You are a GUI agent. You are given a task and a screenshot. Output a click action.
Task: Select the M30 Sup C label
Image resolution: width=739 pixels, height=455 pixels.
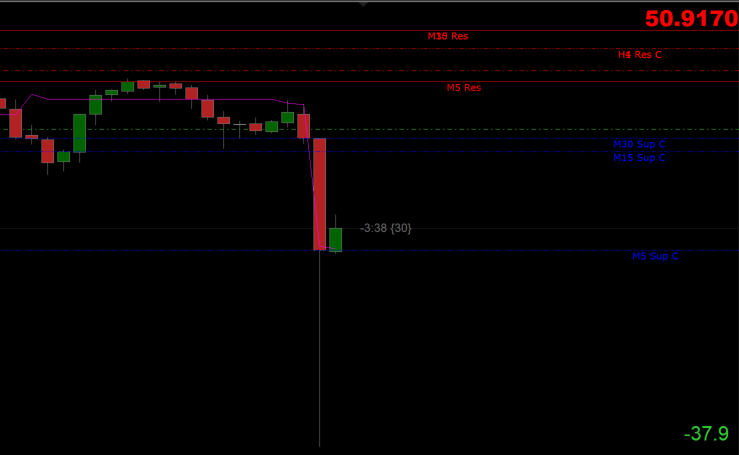tap(639, 144)
